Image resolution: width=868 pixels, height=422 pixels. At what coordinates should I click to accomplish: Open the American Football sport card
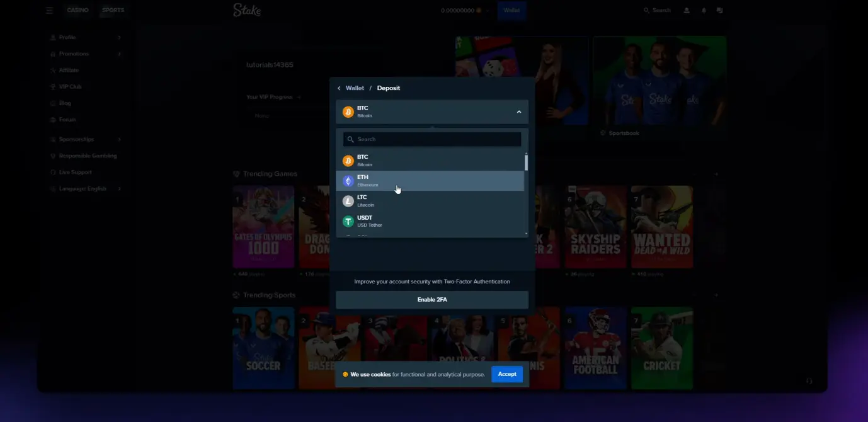(x=595, y=348)
